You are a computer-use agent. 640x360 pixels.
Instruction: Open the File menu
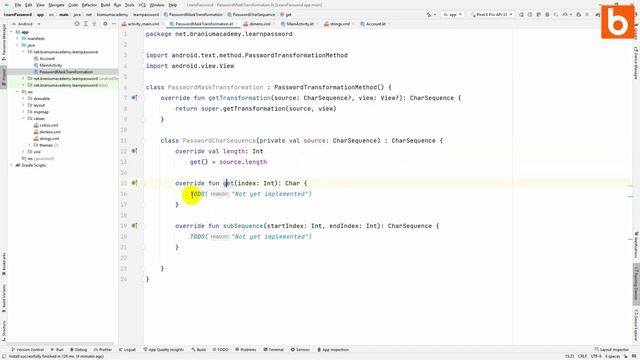pos(18,5)
